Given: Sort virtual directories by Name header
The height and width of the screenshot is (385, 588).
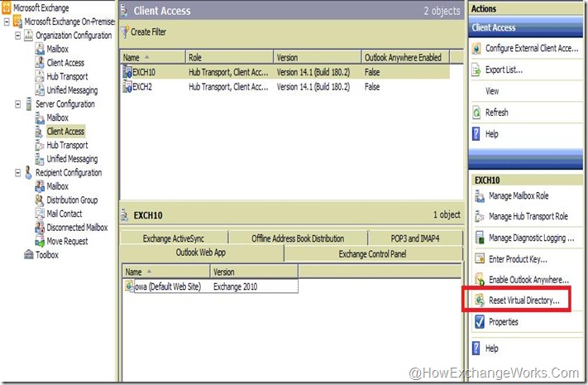Looking at the screenshot, I should (x=165, y=272).
